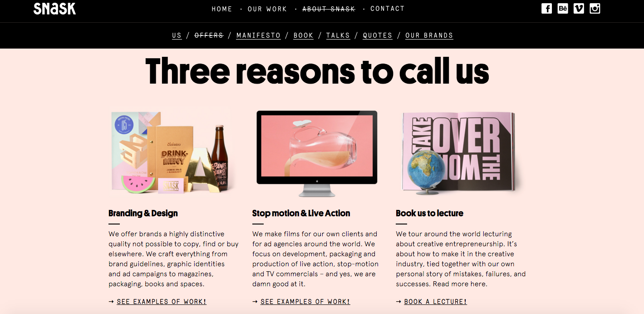Open the MANIFESTO sub-navigation link
Screen dimensions: 644x314
(x=259, y=35)
